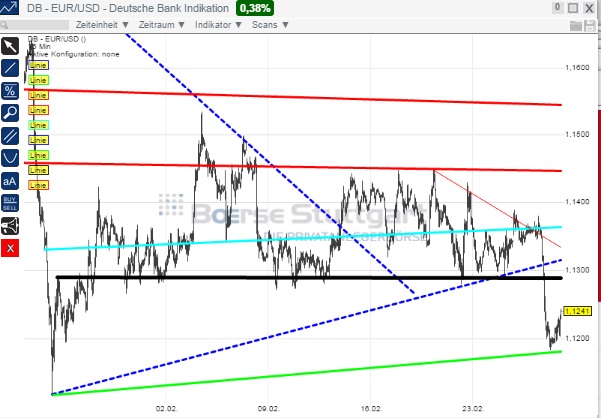Select the cyan trend line
Viewport: 601px width, 418px height.
coord(303,239)
